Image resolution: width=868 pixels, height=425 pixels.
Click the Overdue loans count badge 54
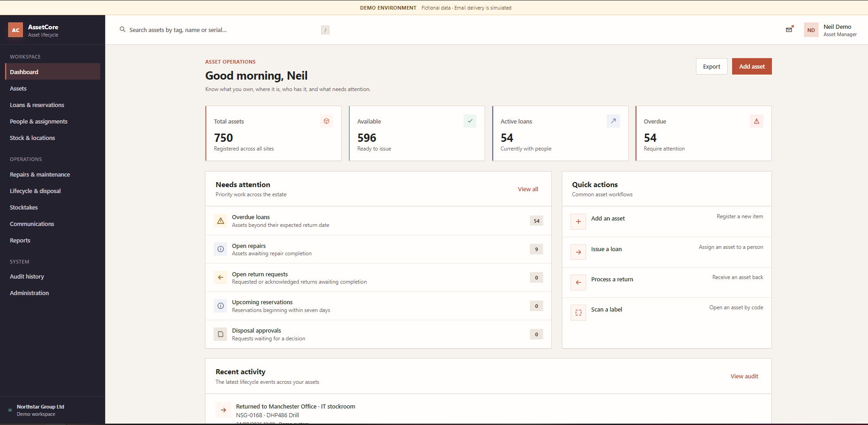tap(536, 221)
